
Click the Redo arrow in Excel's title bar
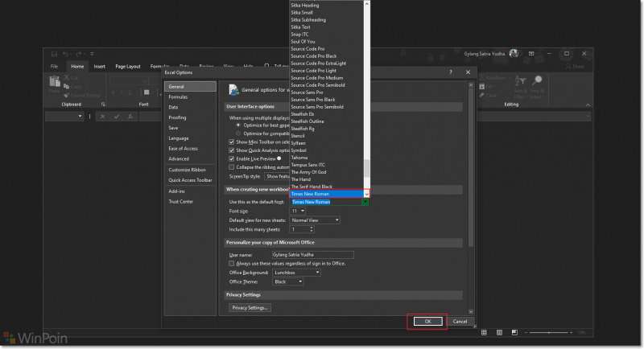(78, 54)
